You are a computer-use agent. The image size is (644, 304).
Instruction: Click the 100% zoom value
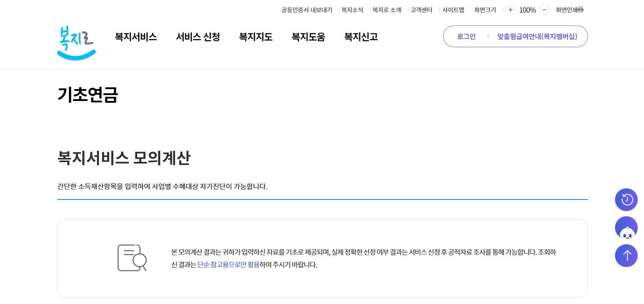point(527,10)
